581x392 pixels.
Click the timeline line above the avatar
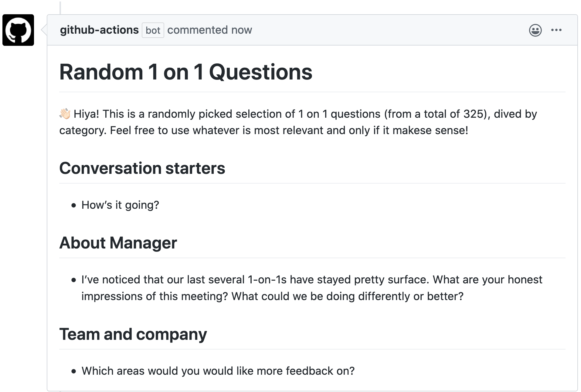[x=60, y=8]
